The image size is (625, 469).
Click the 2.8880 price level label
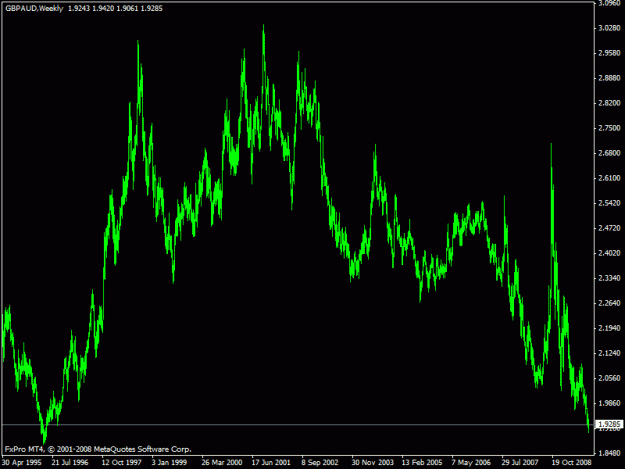coord(609,78)
